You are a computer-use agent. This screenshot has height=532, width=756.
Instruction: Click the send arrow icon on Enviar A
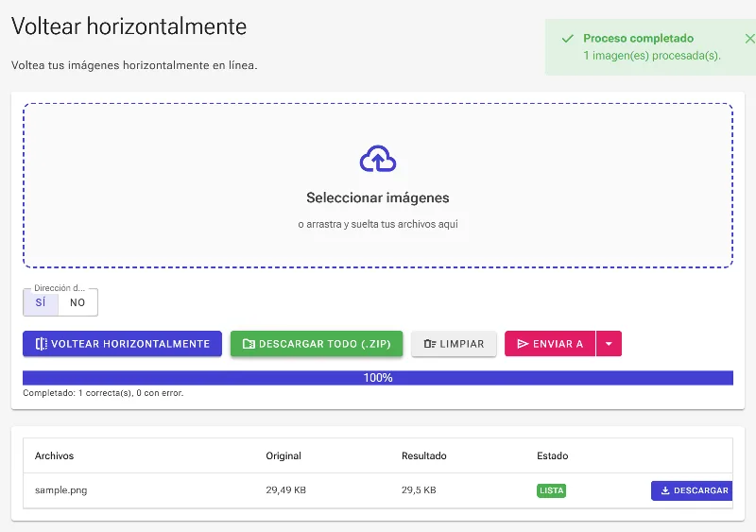523,344
